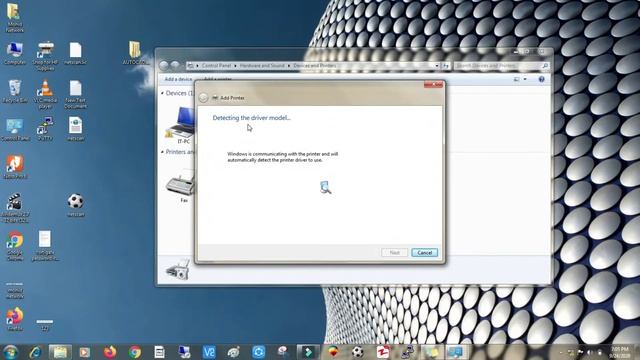Close the Add Printer dialog
Image resolution: width=640 pixels, height=360 pixels.
(433, 84)
